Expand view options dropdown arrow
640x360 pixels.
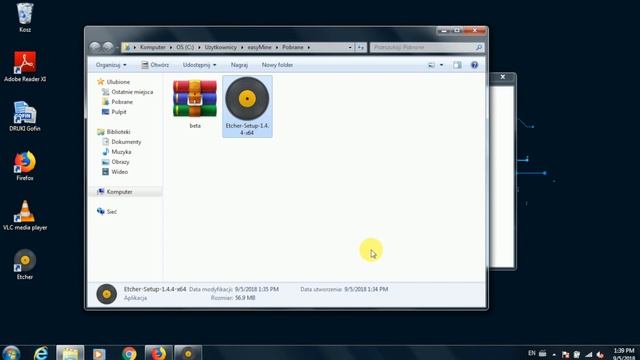[441, 65]
